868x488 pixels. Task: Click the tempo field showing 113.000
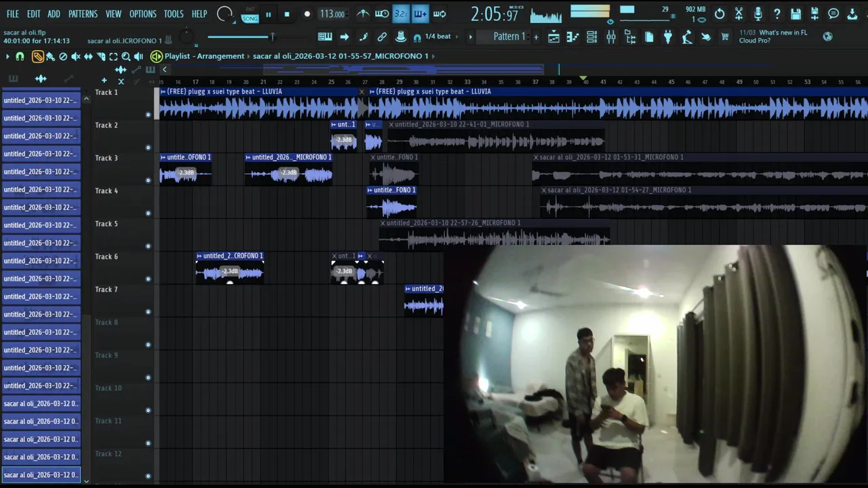(x=333, y=14)
